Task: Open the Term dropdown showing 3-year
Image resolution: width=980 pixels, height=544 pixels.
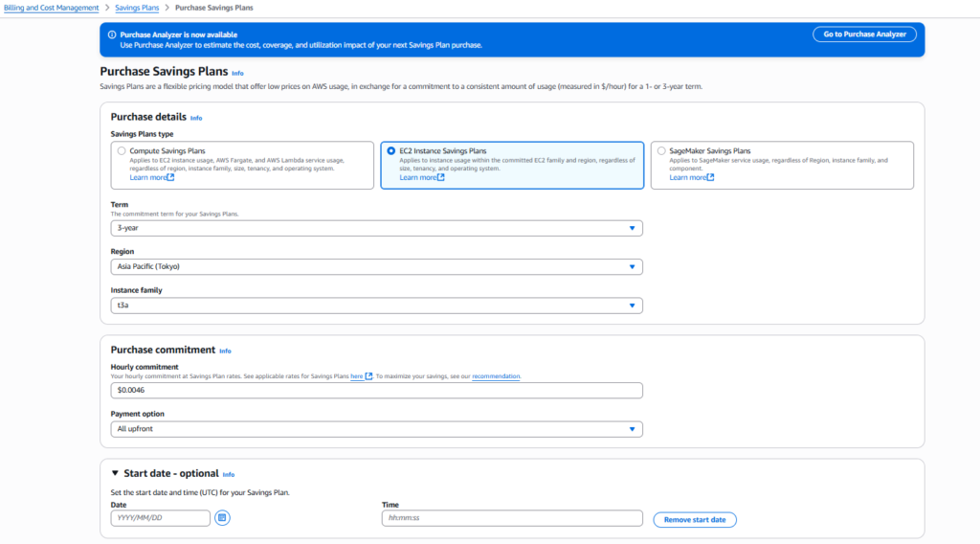Action: pos(376,228)
